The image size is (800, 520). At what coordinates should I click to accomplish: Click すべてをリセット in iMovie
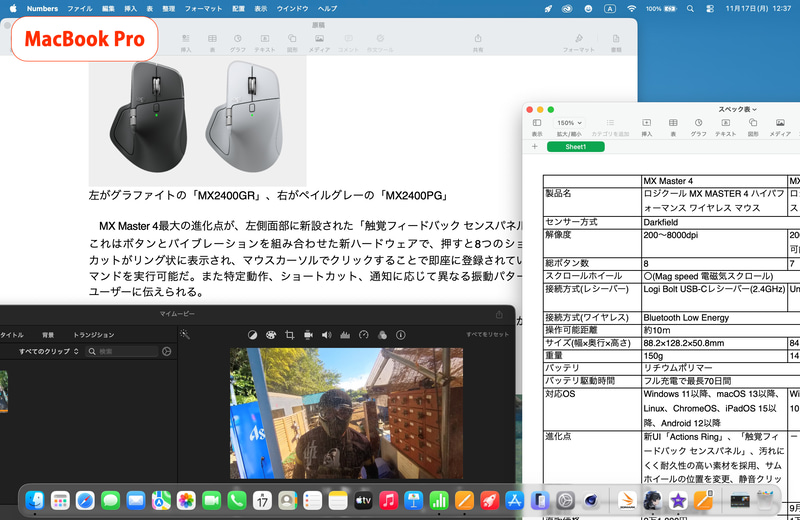click(x=487, y=334)
